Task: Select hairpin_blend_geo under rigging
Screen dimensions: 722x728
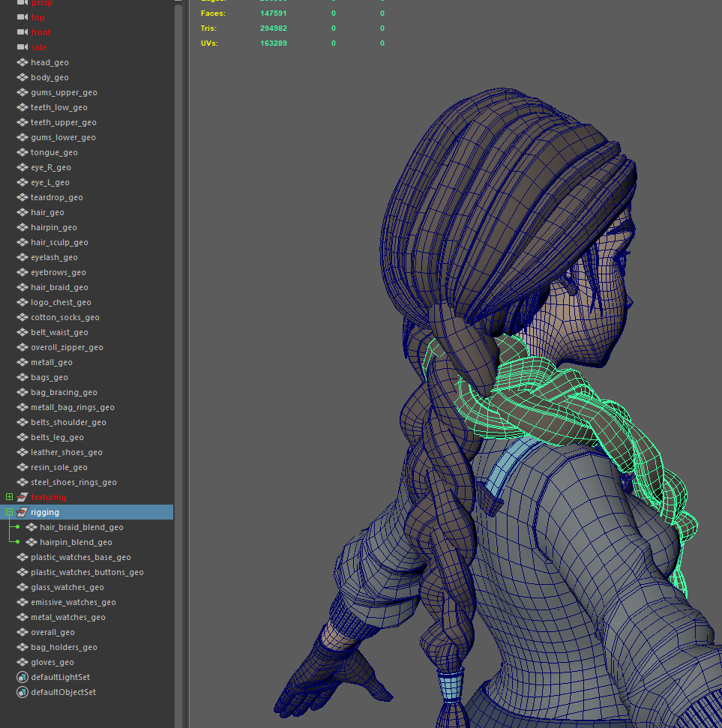Action: click(x=76, y=542)
